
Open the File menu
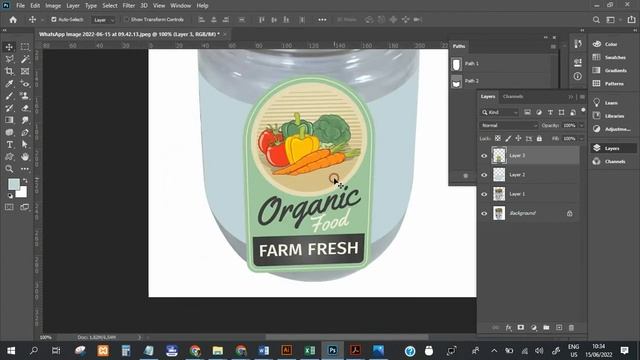pos(20,6)
